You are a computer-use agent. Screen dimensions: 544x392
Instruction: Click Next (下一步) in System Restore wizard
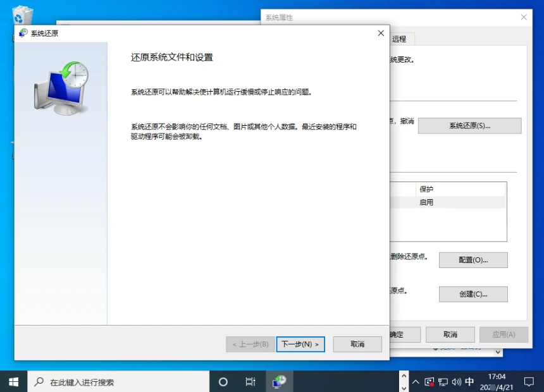(x=300, y=344)
